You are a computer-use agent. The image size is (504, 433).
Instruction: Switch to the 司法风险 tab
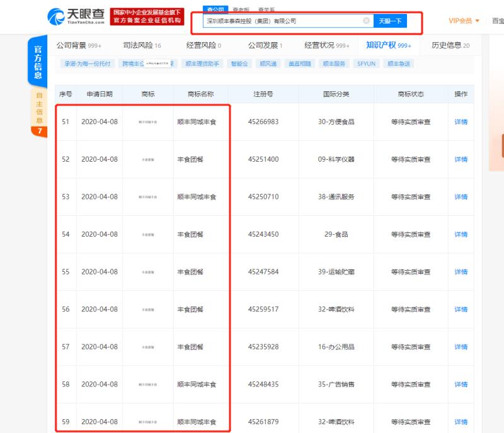pos(142,45)
